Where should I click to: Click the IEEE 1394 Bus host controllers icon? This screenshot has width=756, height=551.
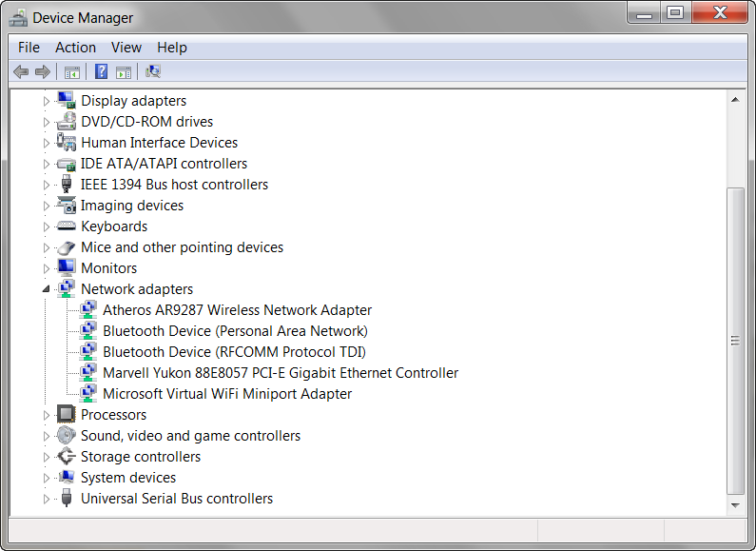pos(67,185)
